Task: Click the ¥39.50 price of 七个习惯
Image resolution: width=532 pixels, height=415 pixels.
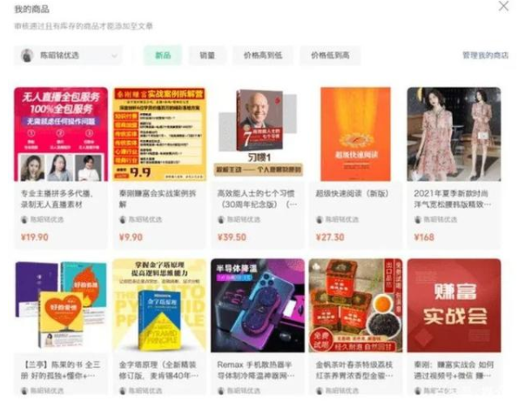Action: [232, 237]
